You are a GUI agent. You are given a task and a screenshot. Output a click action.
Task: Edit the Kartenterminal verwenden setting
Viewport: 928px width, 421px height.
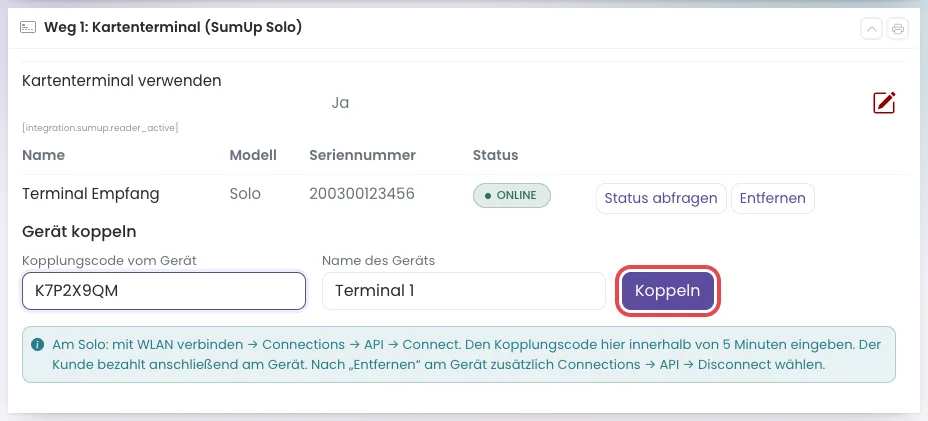884,102
